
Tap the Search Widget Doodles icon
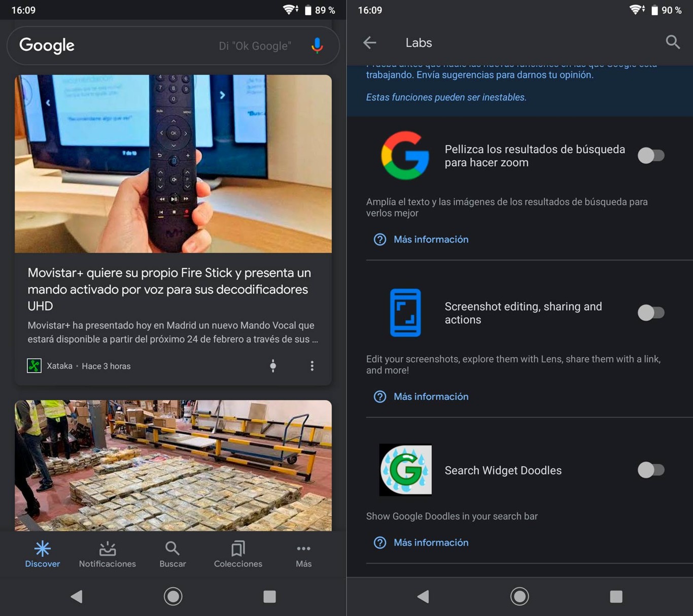(405, 470)
